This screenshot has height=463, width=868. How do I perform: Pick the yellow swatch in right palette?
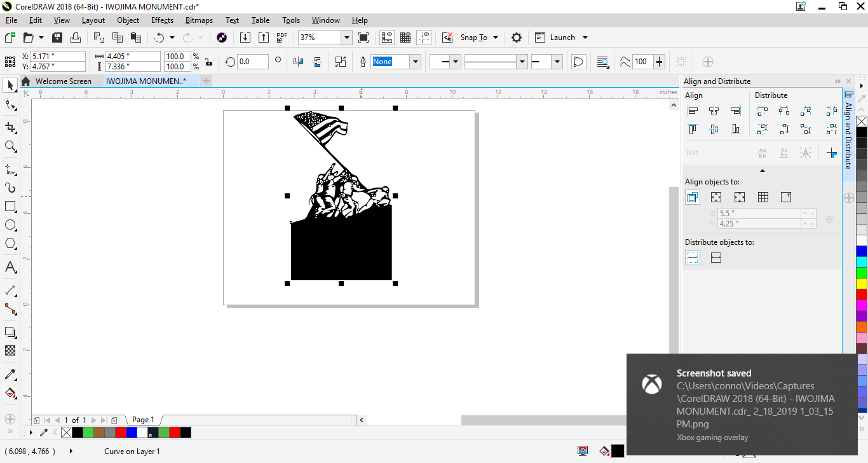(x=862, y=283)
